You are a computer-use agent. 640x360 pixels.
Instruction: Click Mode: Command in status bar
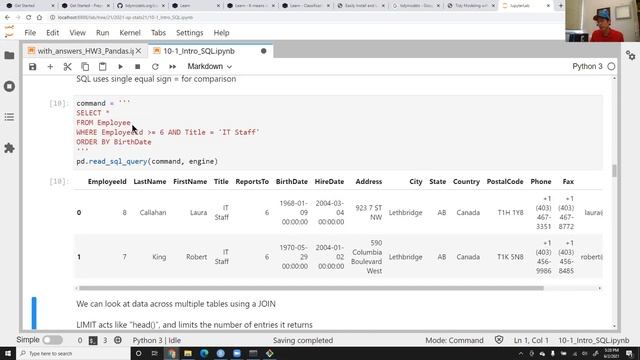click(x=454, y=340)
